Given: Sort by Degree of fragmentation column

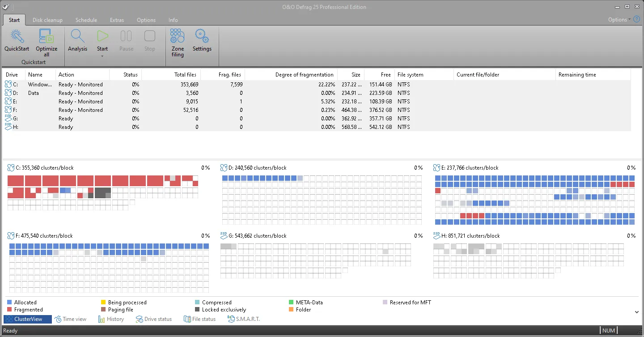Looking at the screenshot, I should click(304, 75).
